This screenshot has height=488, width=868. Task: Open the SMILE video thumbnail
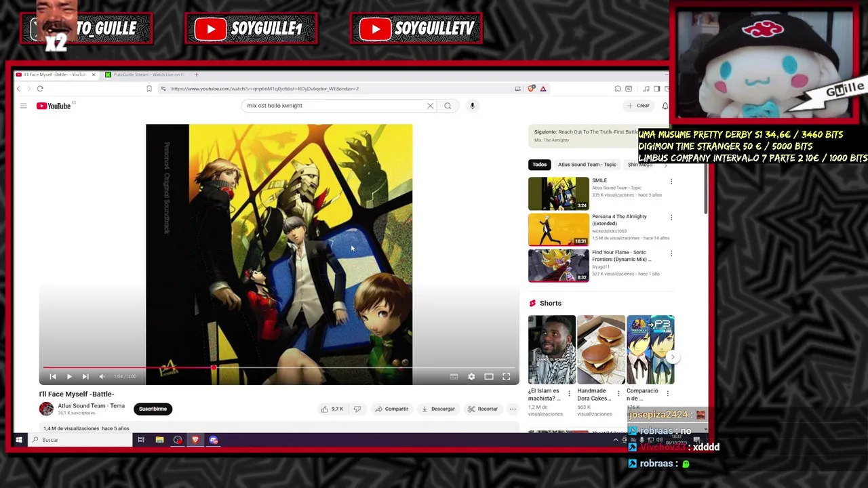pyautogui.click(x=559, y=194)
